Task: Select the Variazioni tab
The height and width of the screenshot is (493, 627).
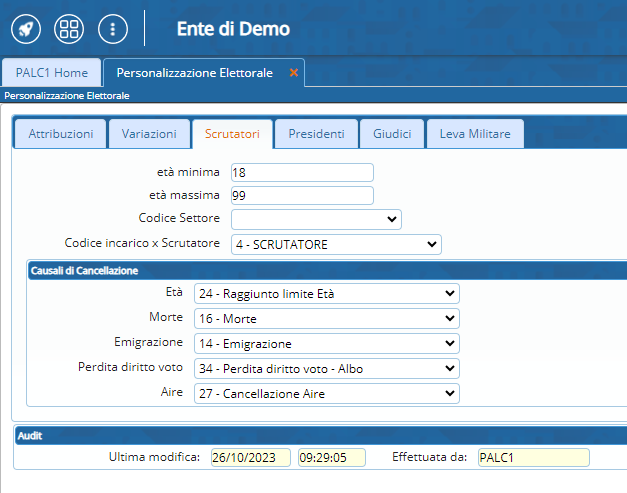Action: pos(149,134)
